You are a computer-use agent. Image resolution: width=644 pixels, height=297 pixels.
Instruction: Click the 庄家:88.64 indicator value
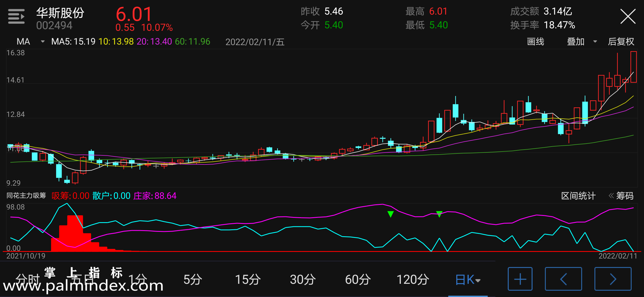point(155,196)
